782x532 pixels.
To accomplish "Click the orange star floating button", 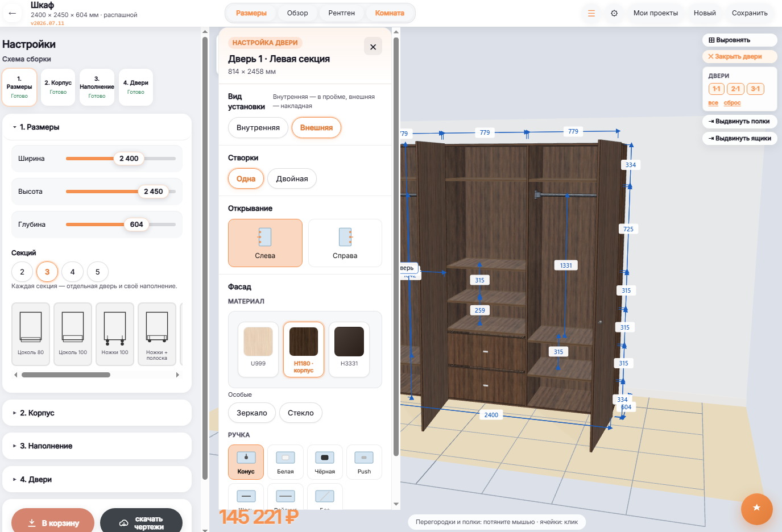I will [756, 508].
